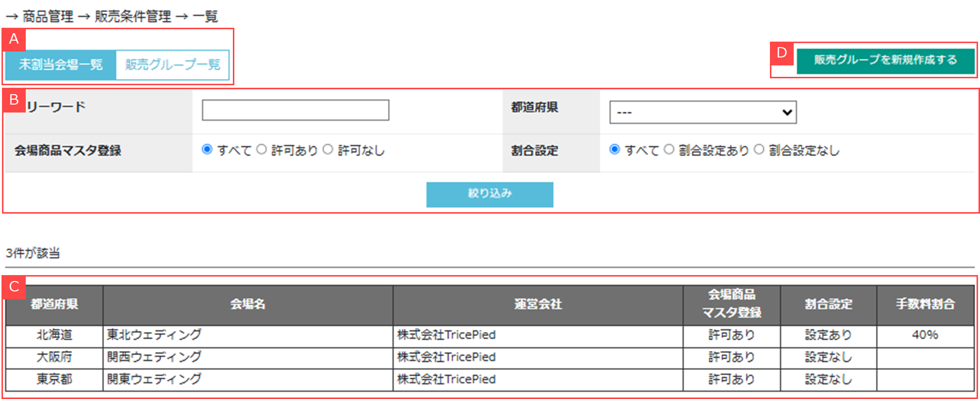
Task: Select the 許可なし radio button
Action: pyautogui.click(x=328, y=150)
